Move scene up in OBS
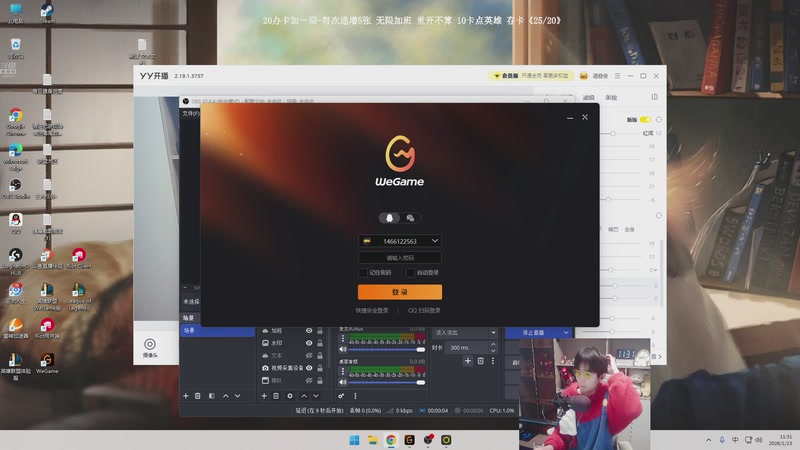This screenshot has width=800, height=450. click(226, 396)
